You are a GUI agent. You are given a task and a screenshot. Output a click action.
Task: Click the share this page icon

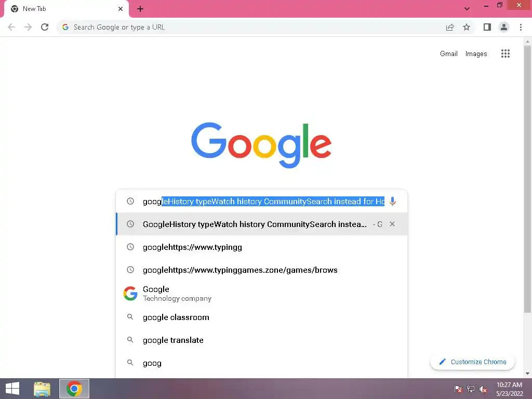tap(450, 27)
